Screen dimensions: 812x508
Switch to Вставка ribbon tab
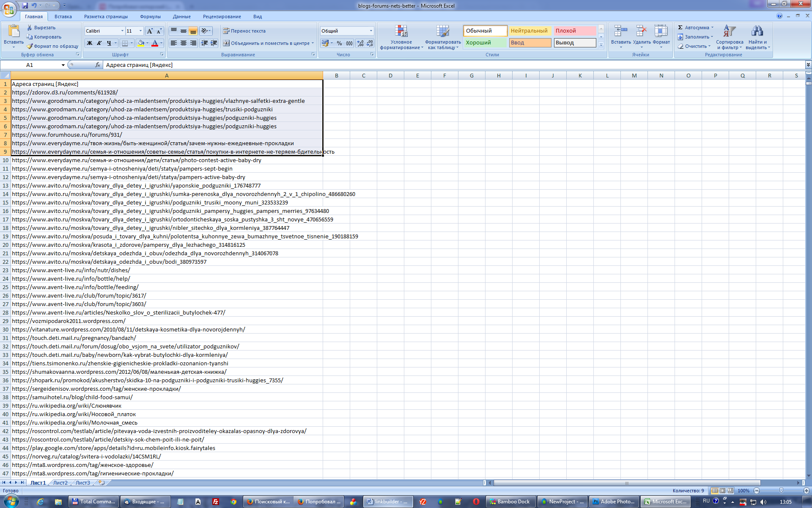tap(63, 17)
